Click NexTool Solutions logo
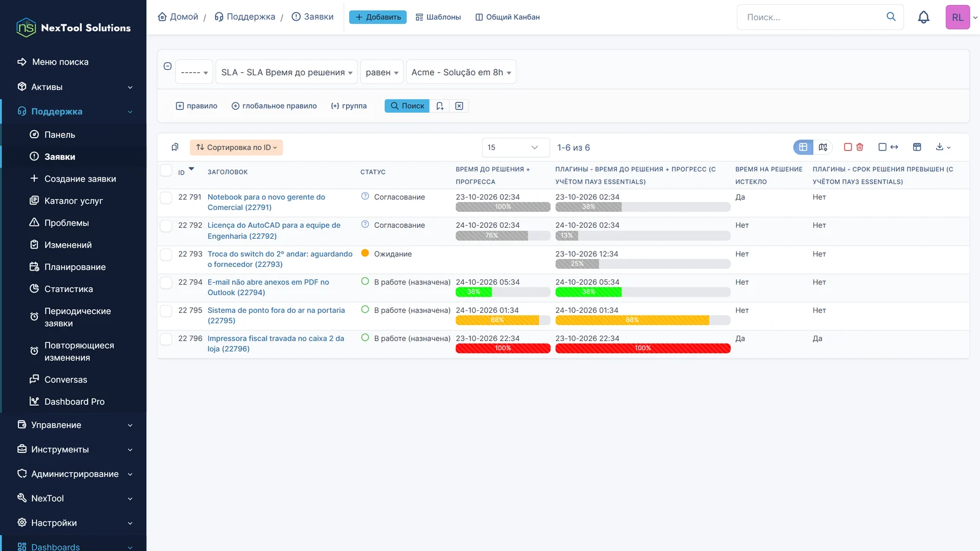Image resolution: width=980 pixels, height=551 pixels. point(73,28)
